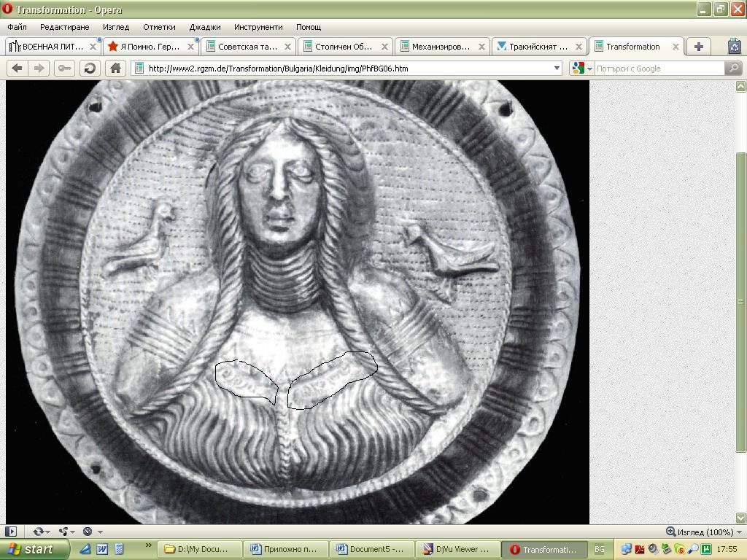Switch to D:\My Docu… taskbar window
Image resolution: width=747 pixels, height=560 pixels.
tap(199, 549)
